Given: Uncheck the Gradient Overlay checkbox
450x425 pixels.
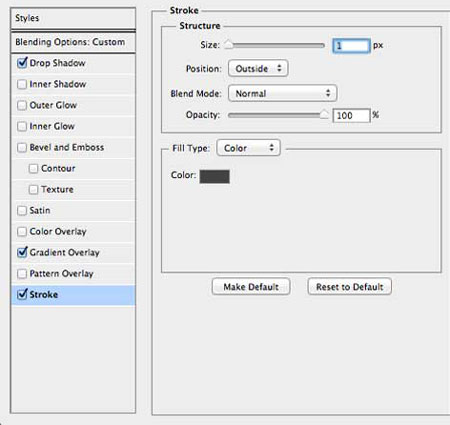Looking at the screenshot, I should [22, 252].
